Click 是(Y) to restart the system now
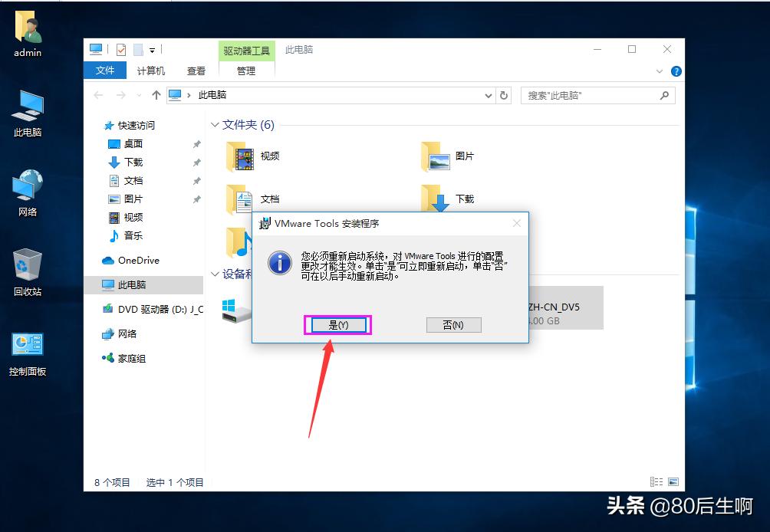 click(x=337, y=324)
